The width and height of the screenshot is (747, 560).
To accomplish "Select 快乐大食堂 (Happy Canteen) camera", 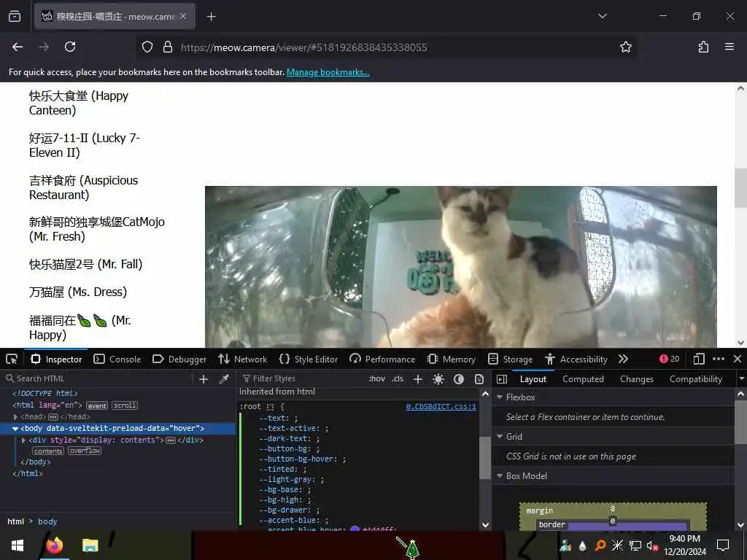I will pos(79,103).
